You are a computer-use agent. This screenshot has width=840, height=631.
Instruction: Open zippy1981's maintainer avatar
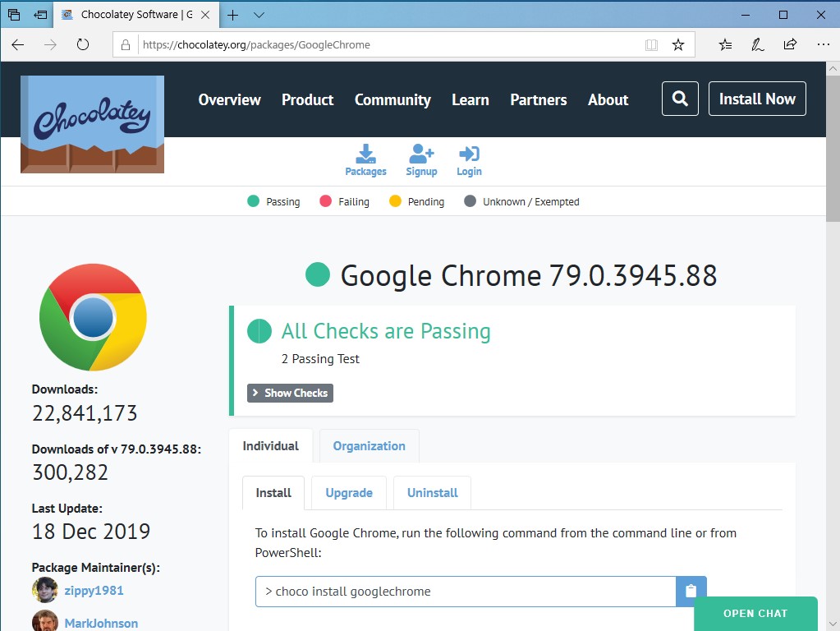tap(45, 590)
